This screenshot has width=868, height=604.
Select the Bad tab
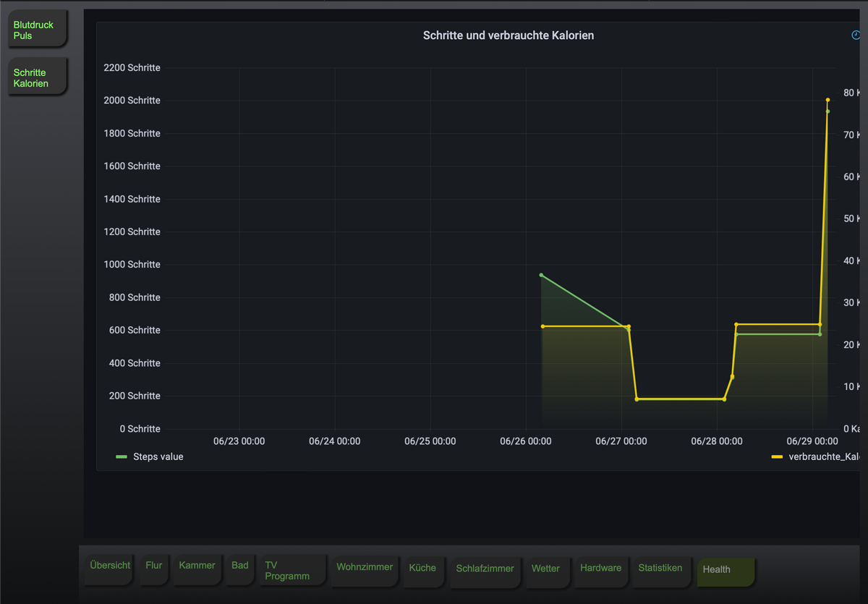pos(240,569)
